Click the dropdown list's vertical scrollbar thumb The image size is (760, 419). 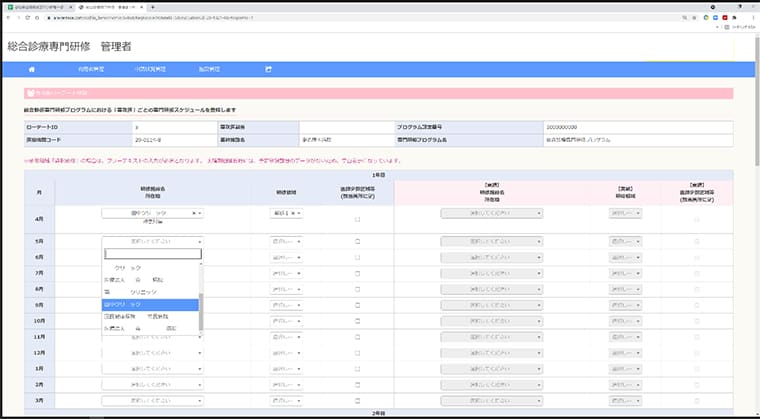(201, 312)
